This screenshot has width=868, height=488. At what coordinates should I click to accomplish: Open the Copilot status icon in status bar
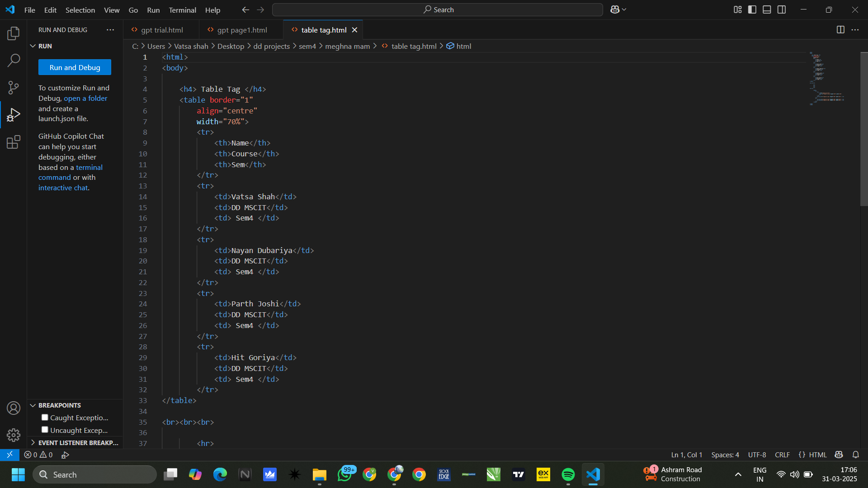839,455
